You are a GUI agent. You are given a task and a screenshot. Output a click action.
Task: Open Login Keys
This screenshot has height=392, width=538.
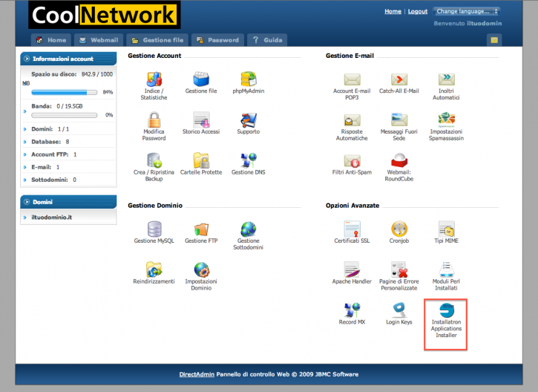coord(399,310)
